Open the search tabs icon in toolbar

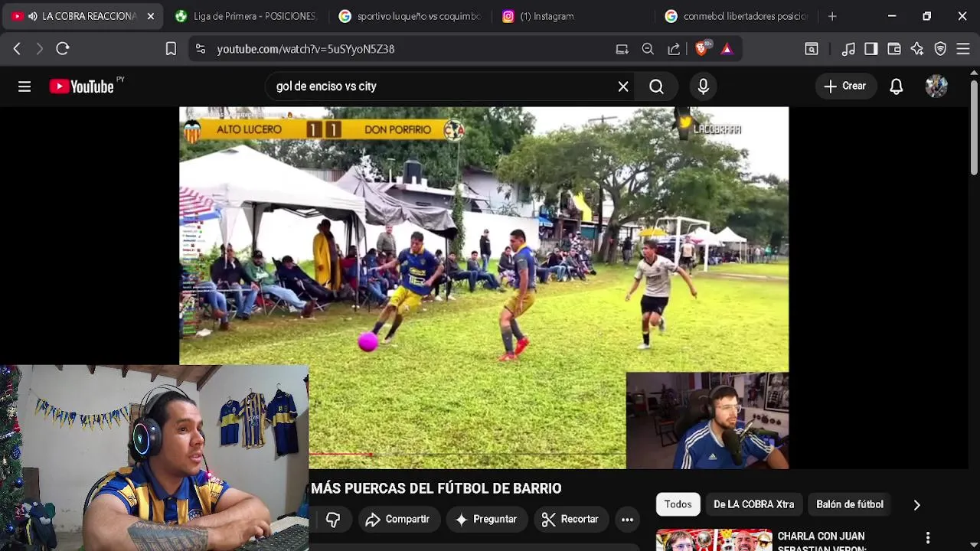pos(811,49)
